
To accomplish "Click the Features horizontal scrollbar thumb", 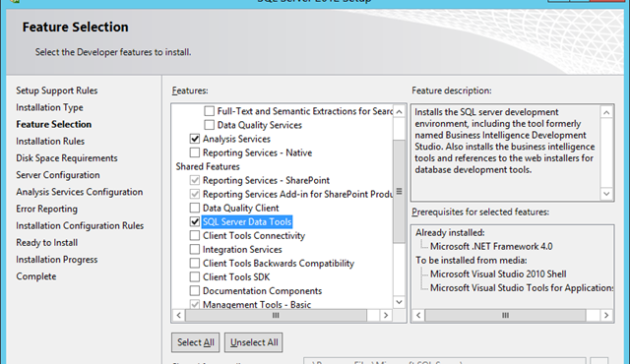I will pos(276,315).
